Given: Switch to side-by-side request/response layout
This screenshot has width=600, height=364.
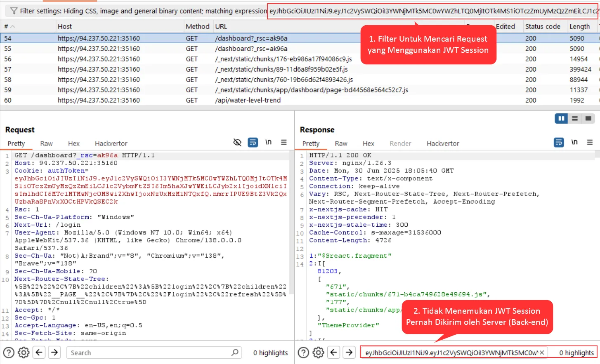Looking at the screenshot, I should (561, 119).
